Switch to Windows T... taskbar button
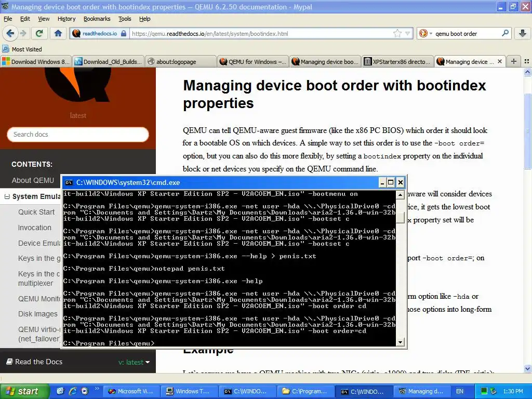The width and height of the screenshot is (532, 399). (189, 391)
